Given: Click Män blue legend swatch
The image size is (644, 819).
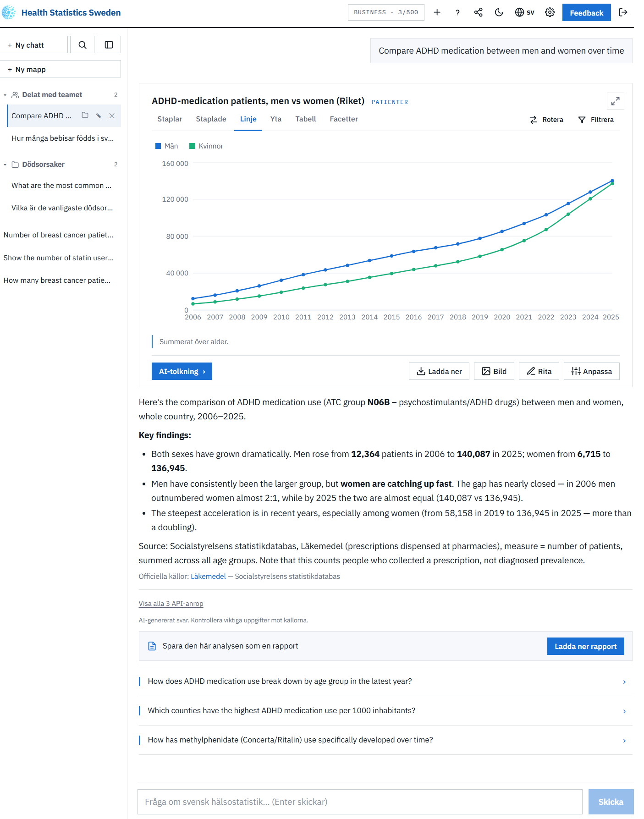Looking at the screenshot, I should click(x=158, y=146).
